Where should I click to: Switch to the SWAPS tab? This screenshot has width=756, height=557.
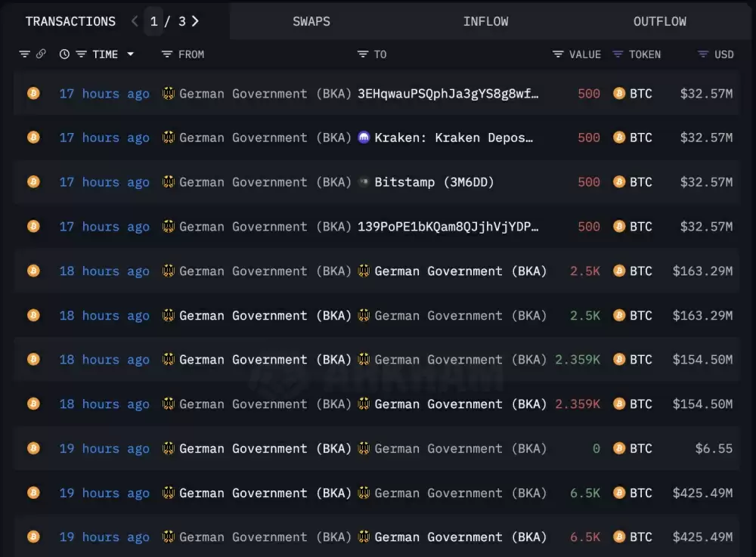pos(311,21)
